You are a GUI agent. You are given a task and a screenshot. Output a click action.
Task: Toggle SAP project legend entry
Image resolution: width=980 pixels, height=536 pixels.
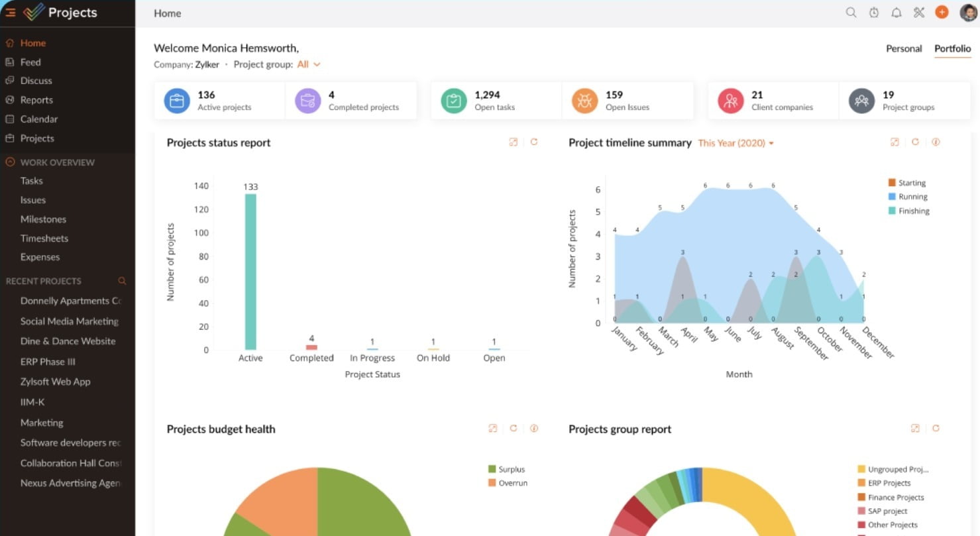[881, 511]
